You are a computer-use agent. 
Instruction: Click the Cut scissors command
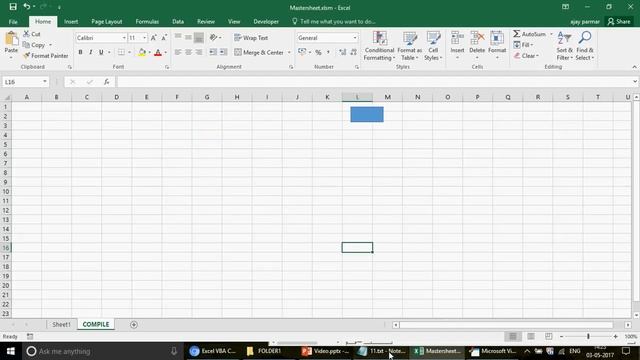pos(32,34)
